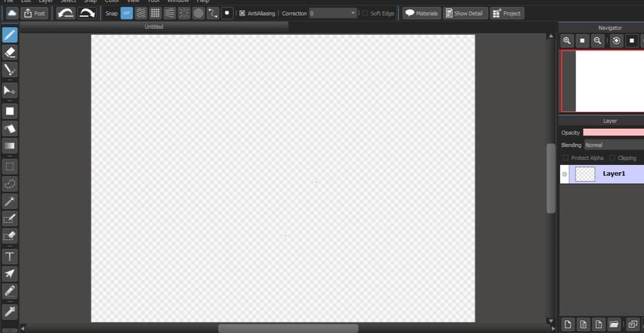Switch to the Untitled document tab
The height and width of the screenshot is (333, 644).
(x=154, y=26)
